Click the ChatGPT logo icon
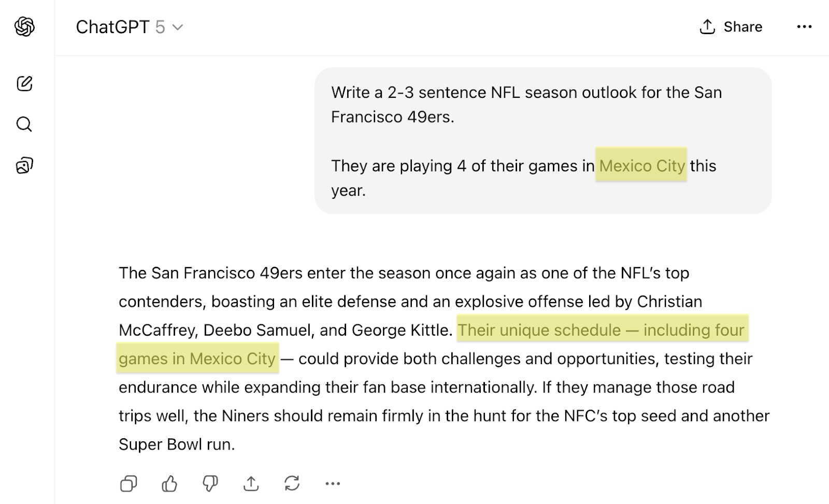Image resolution: width=829 pixels, height=504 pixels. 24,26
